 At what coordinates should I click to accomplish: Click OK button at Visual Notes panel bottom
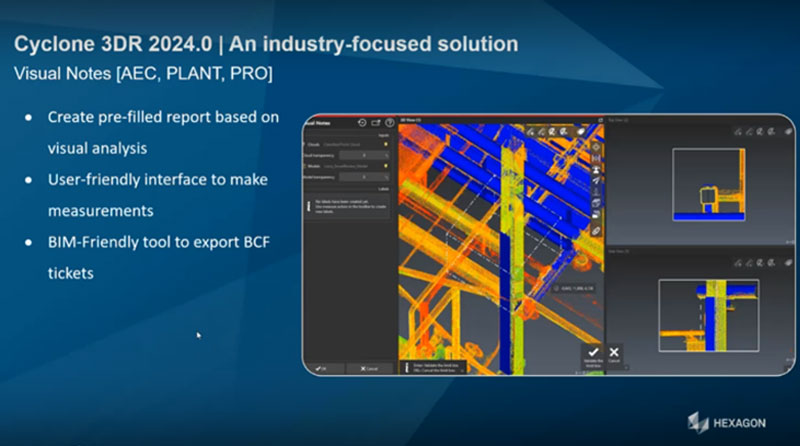coord(324,368)
